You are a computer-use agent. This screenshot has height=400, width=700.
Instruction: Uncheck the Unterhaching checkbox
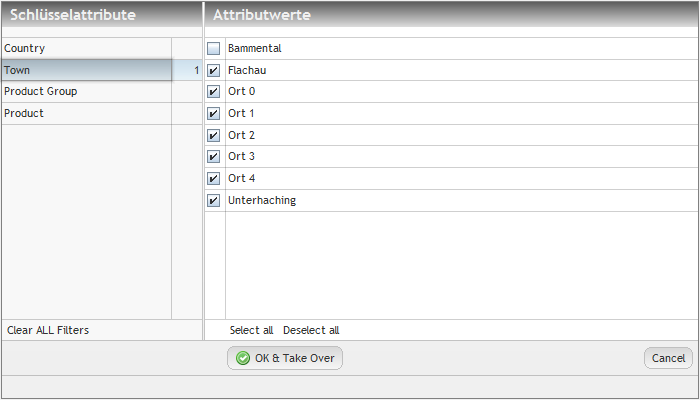214,200
